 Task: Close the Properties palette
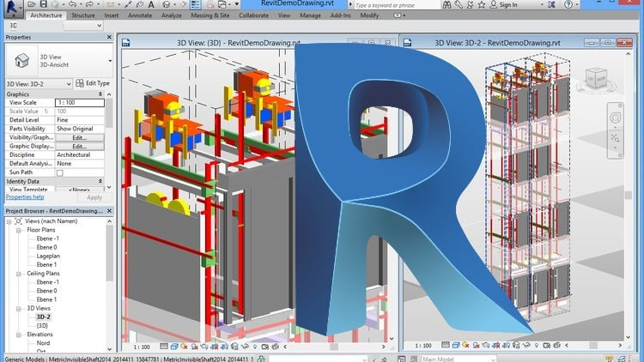(109, 37)
